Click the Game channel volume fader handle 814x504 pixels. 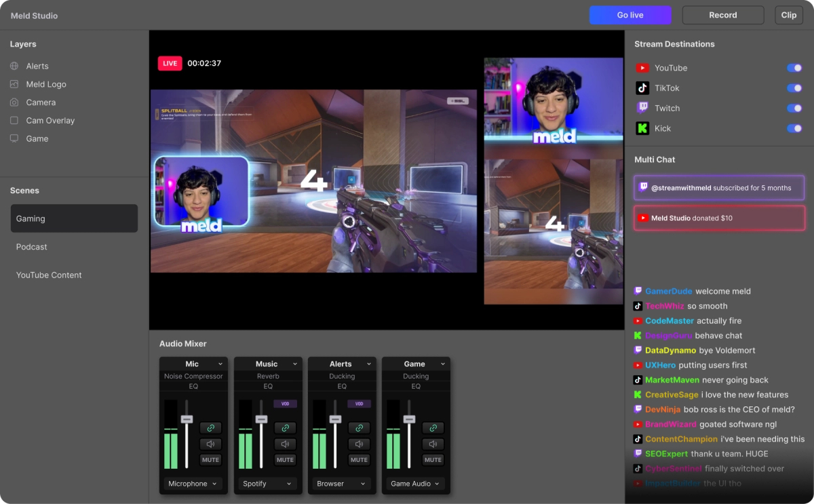tap(409, 419)
